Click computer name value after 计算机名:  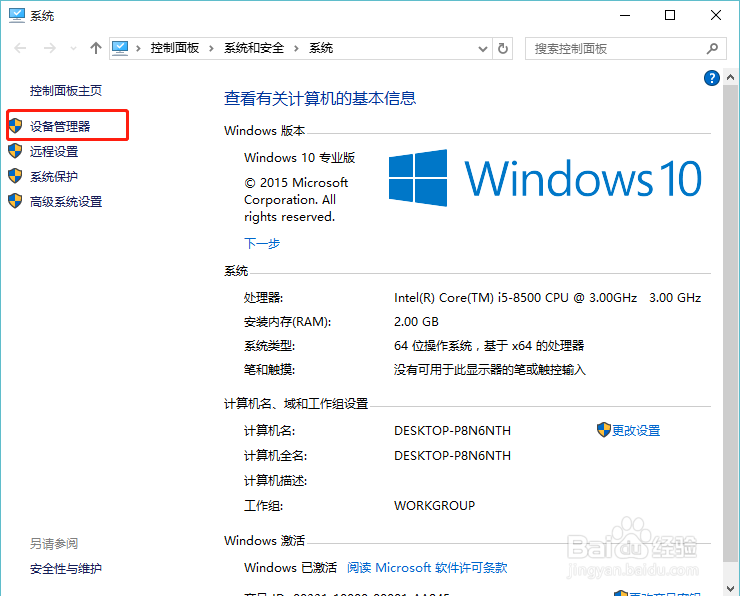pyautogui.click(x=453, y=430)
